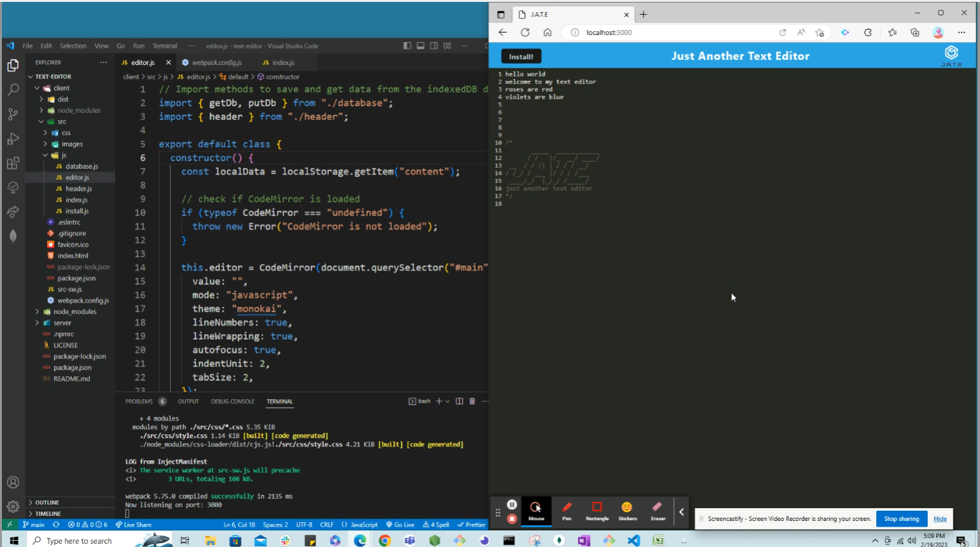Open the Terminal menu in VS Code
The height and width of the screenshot is (547, 980).
coord(165,45)
